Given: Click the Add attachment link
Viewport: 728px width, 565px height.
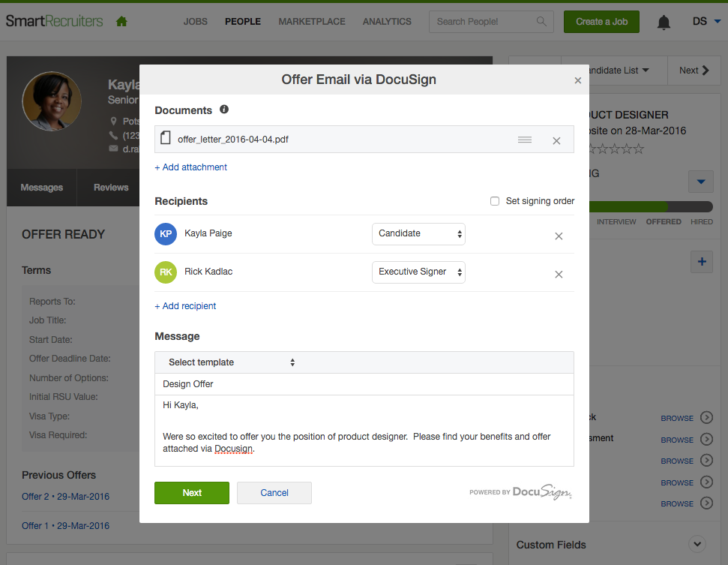Looking at the screenshot, I should point(191,167).
